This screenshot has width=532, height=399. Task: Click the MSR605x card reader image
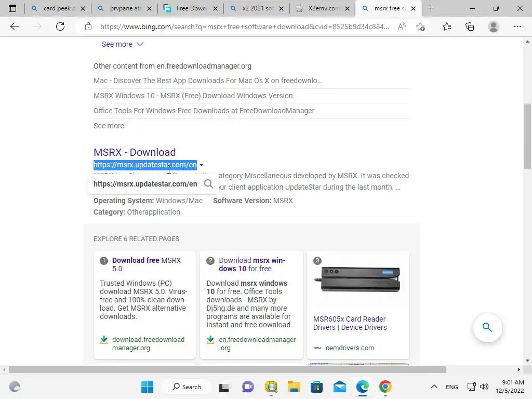coord(358,279)
